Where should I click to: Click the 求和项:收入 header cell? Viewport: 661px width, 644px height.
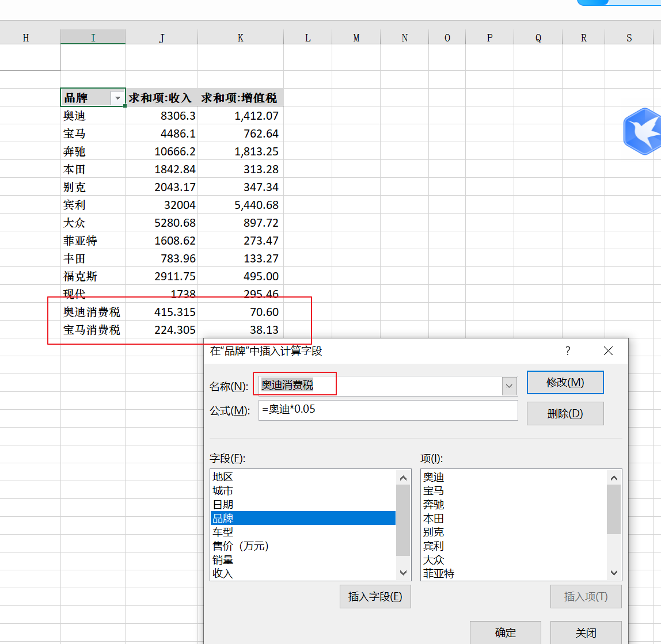[x=161, y=98]
